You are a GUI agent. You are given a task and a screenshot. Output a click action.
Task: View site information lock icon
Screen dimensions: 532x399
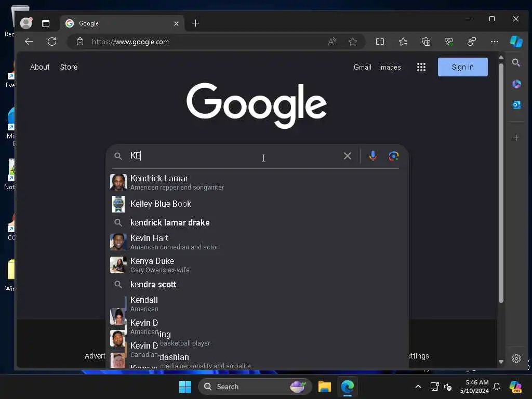coord(80,42)
